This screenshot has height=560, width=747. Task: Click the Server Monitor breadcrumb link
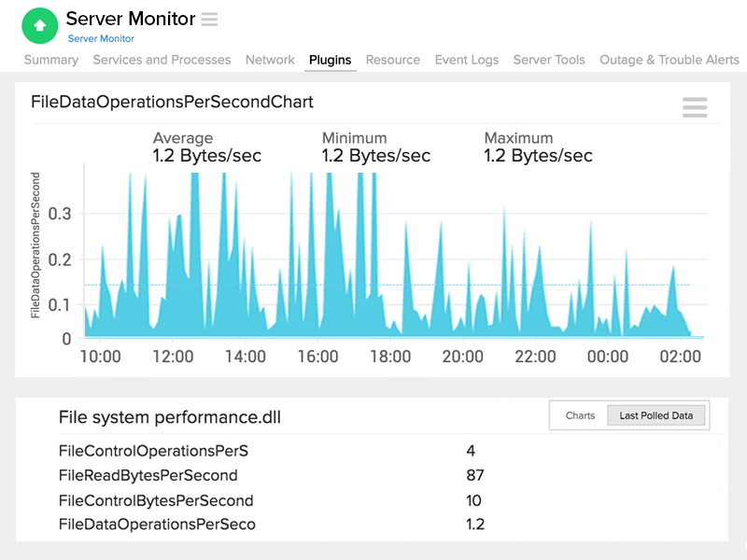(101, 39)
